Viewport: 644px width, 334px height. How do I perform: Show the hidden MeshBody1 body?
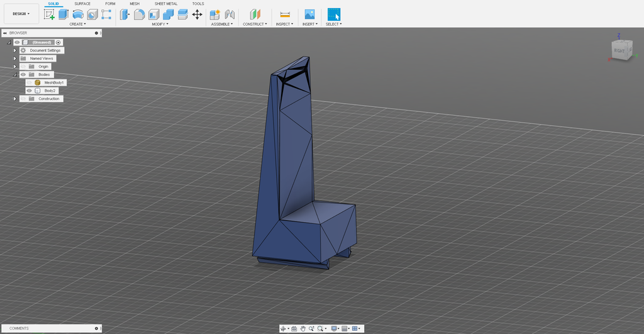pyautogui.click(x=29, y=82)
